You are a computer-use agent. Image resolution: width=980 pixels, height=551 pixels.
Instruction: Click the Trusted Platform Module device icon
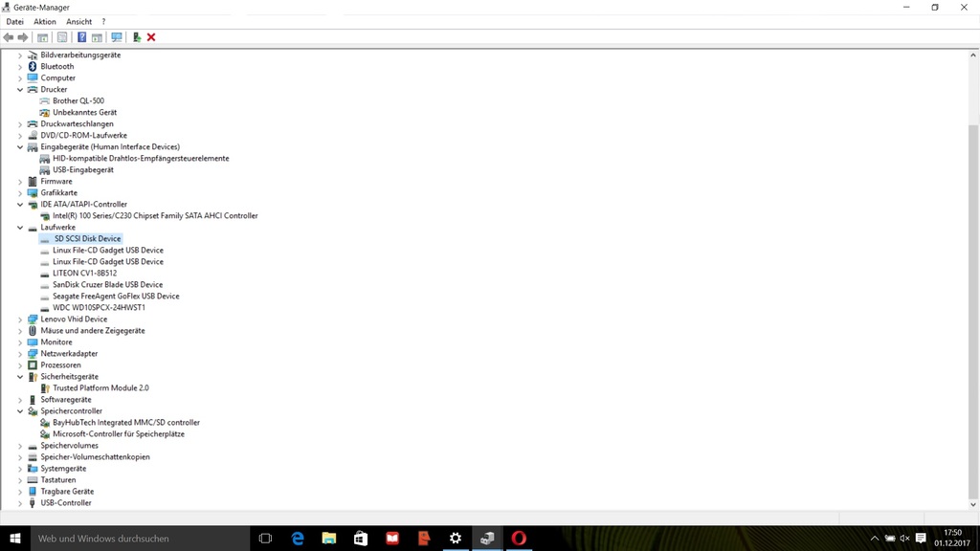(44, 388)
